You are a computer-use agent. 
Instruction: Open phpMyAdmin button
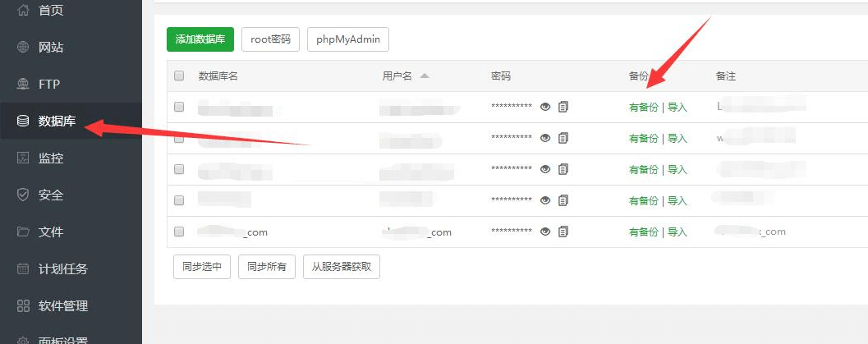tap(347, 39)
